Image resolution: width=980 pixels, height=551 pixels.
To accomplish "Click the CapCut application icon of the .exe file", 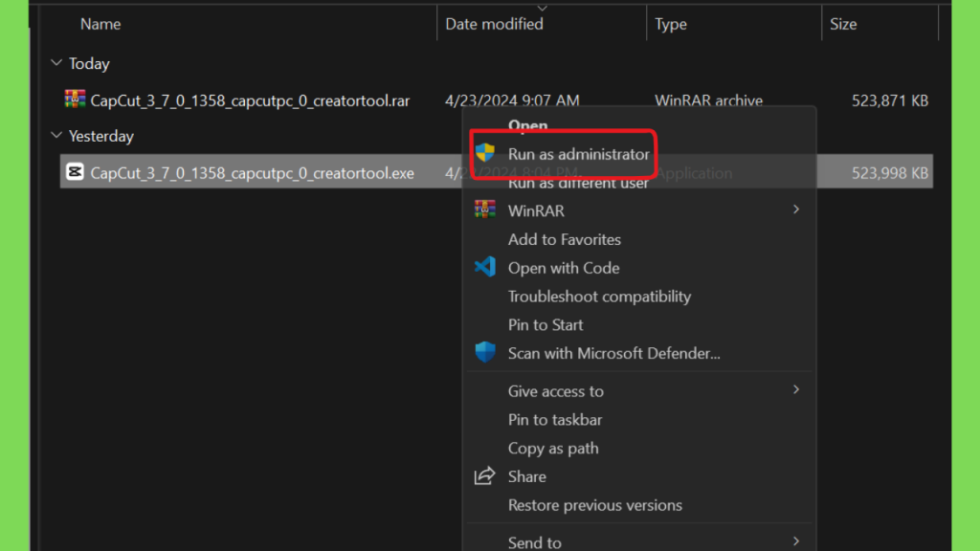I will (75, 172).
